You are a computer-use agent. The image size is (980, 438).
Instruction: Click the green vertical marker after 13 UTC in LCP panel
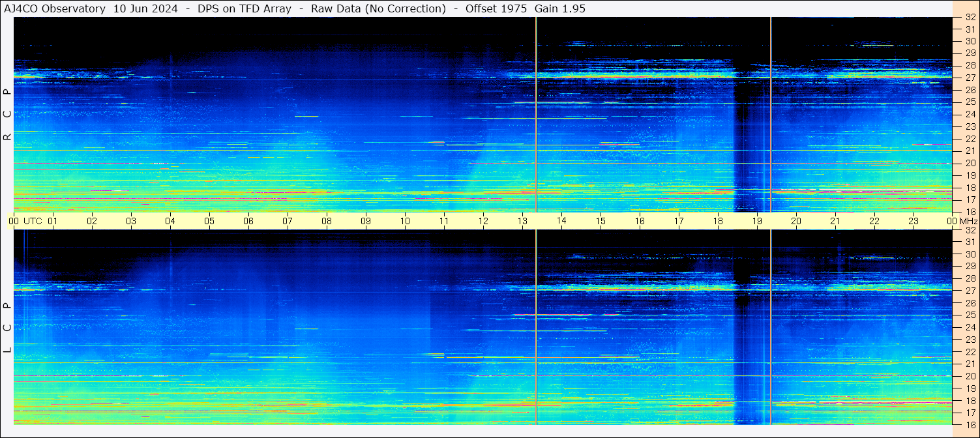536,327
